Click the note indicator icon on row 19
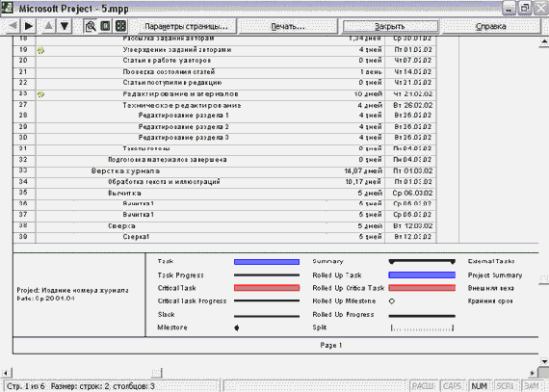This screenshot has height=392, width=549. [x=41, y=50]
